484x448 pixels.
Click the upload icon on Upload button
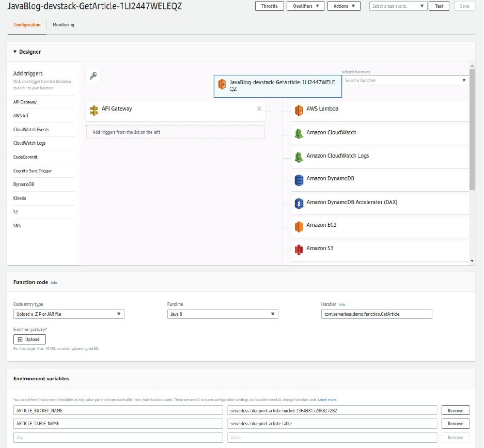20,339
